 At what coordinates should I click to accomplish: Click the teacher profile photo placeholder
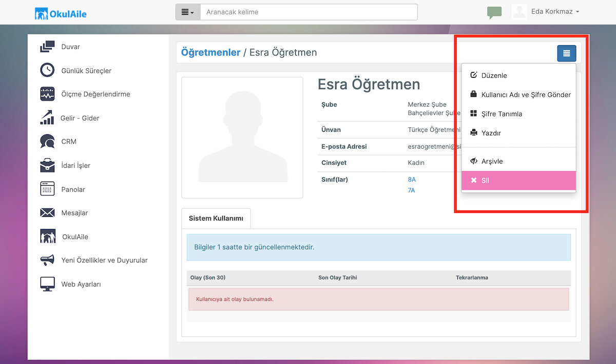coord(242,137)
